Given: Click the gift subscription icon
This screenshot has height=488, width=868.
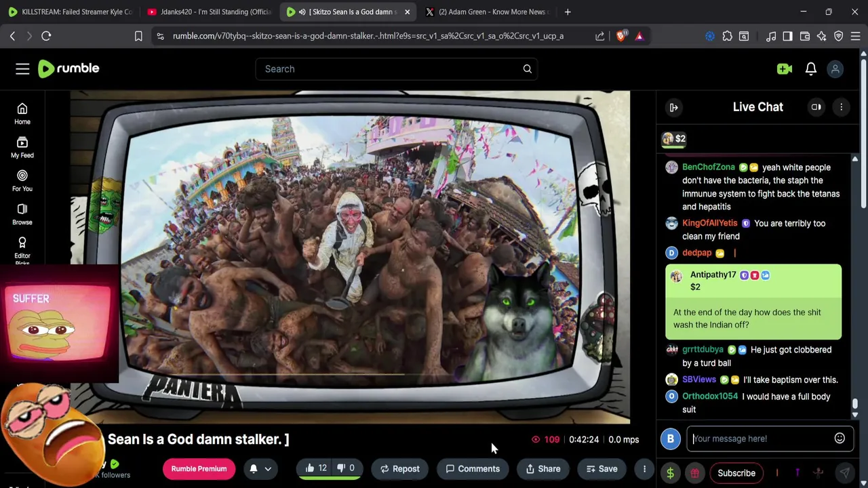Looking at the screenshot, I should [694, 473].
